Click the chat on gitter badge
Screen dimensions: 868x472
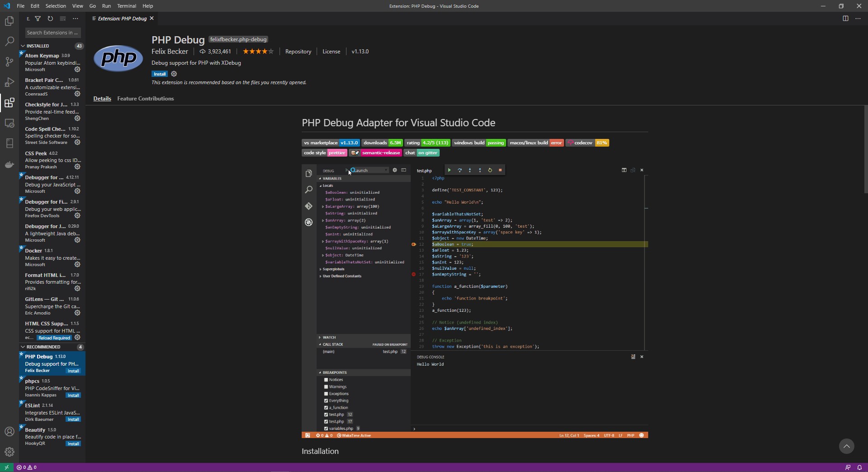tap(422, 153)
